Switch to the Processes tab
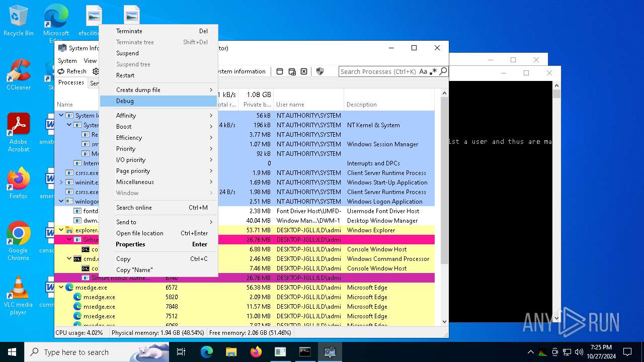The image size is (644, 362). [71, 82]
